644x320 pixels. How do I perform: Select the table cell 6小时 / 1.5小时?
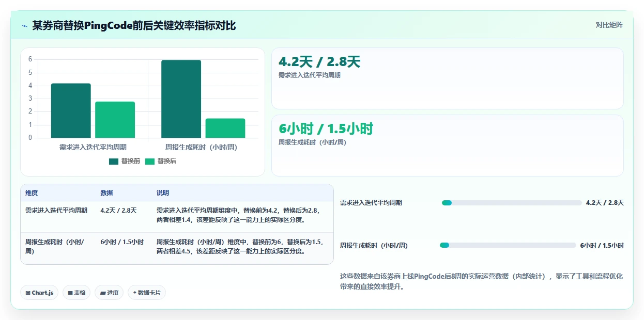pyautogui.click(x=122, y=242)
